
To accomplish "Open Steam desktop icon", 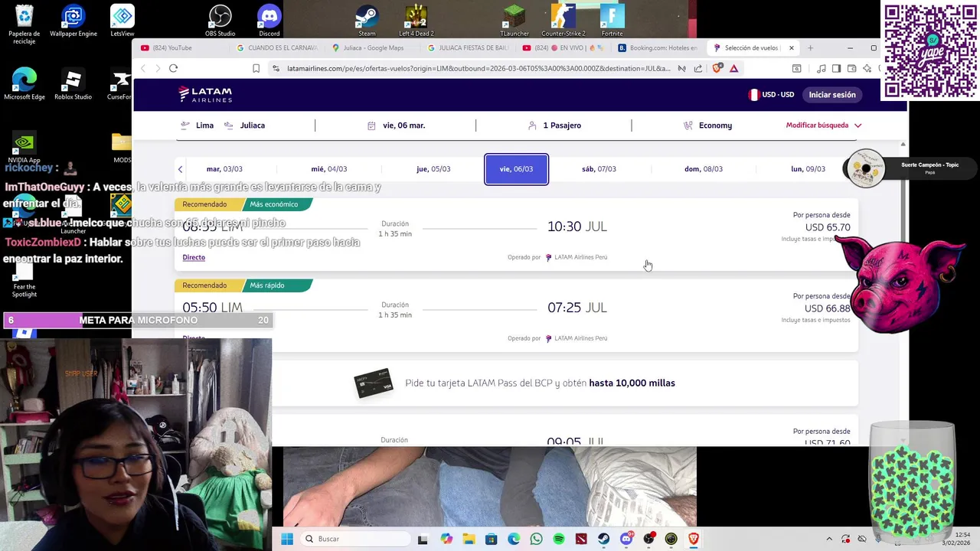I will tap(367, 21).
